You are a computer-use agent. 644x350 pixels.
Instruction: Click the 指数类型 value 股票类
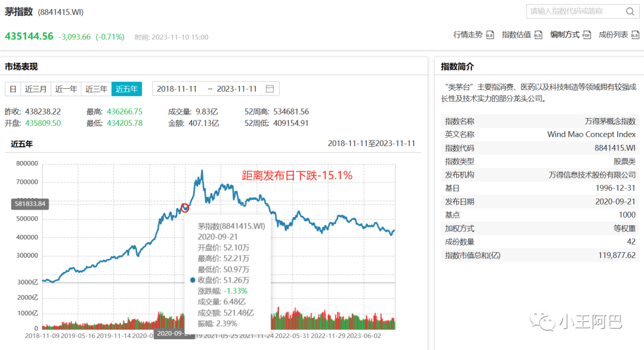coord(625,162)
